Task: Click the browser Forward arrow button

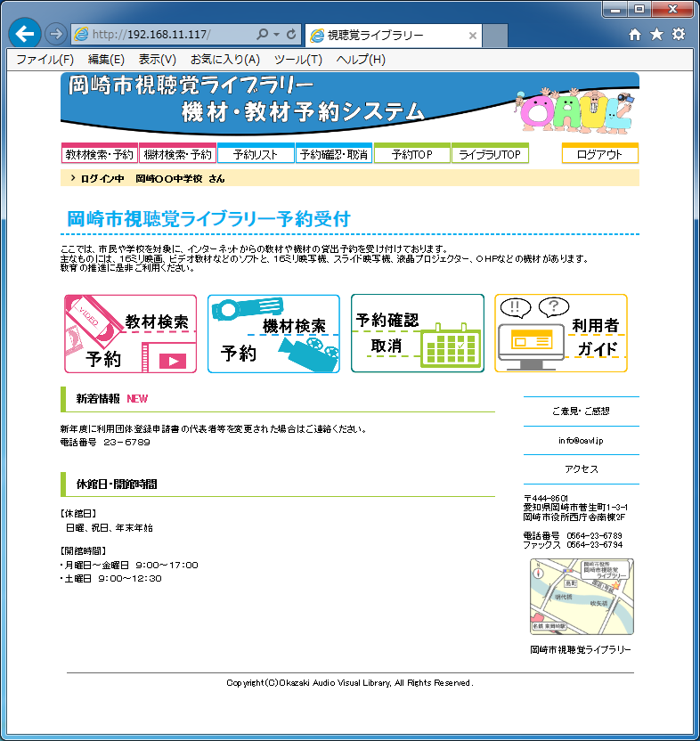Action: click(x=56, y=34)
